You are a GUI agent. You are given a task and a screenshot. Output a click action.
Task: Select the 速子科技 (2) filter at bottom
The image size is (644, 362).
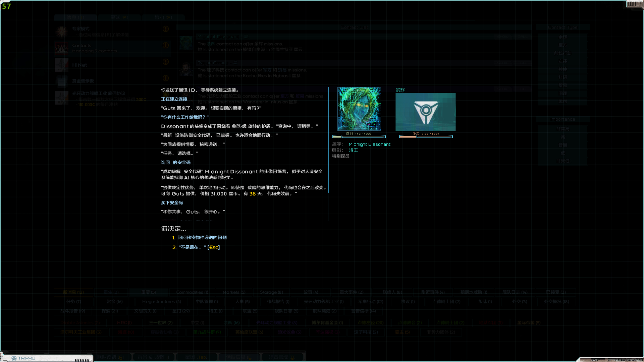point(365,332)
